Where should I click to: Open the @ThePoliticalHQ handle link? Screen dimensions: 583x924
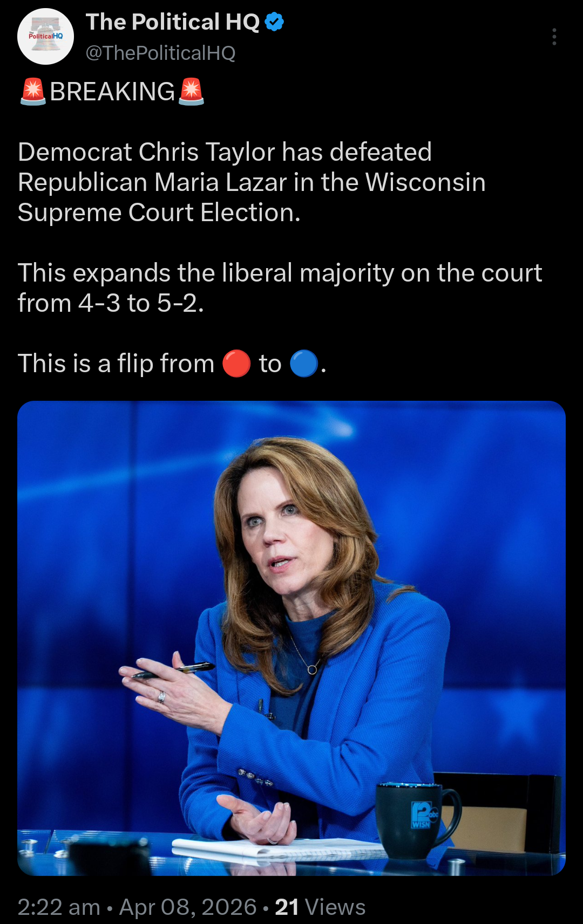(160, 53)
